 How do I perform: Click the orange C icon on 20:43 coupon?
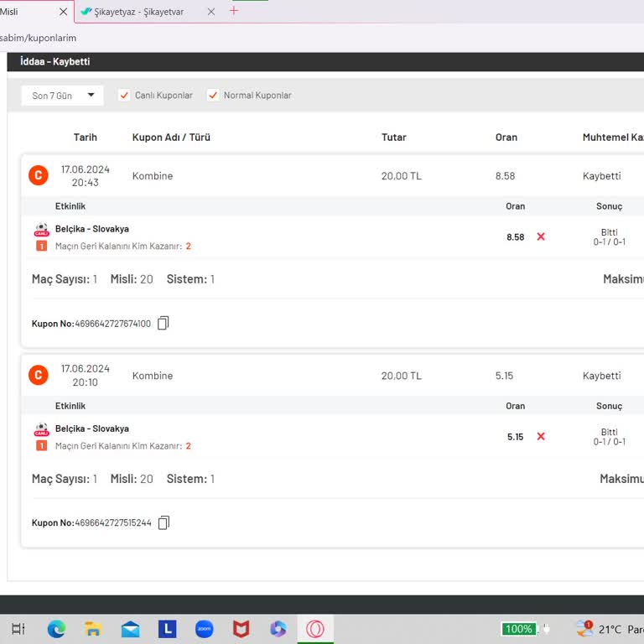click(x=39, y=175)
